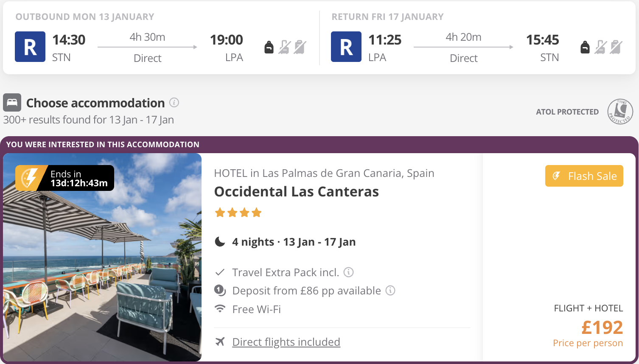Click the hotel terrace photo thumbnail
This screenshot has width=639, height=364.
point(102,257)
